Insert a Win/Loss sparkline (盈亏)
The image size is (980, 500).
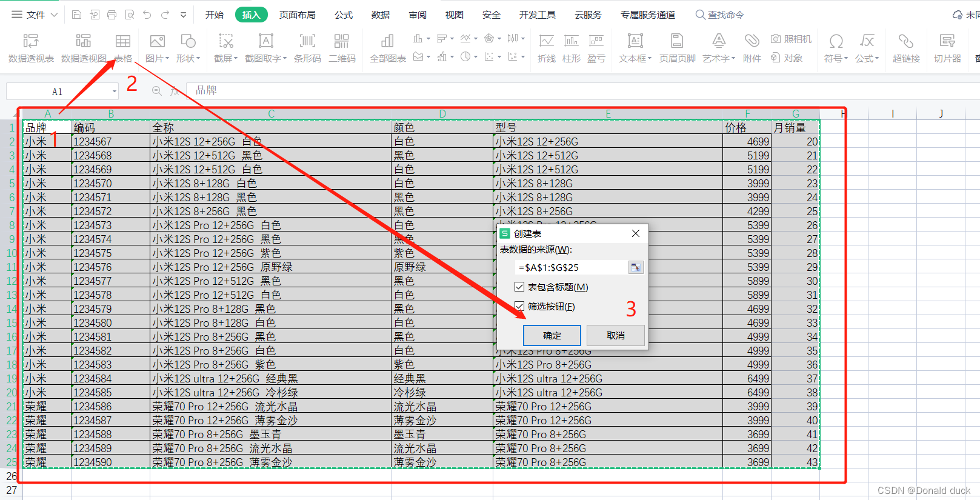tap(596, 48)
